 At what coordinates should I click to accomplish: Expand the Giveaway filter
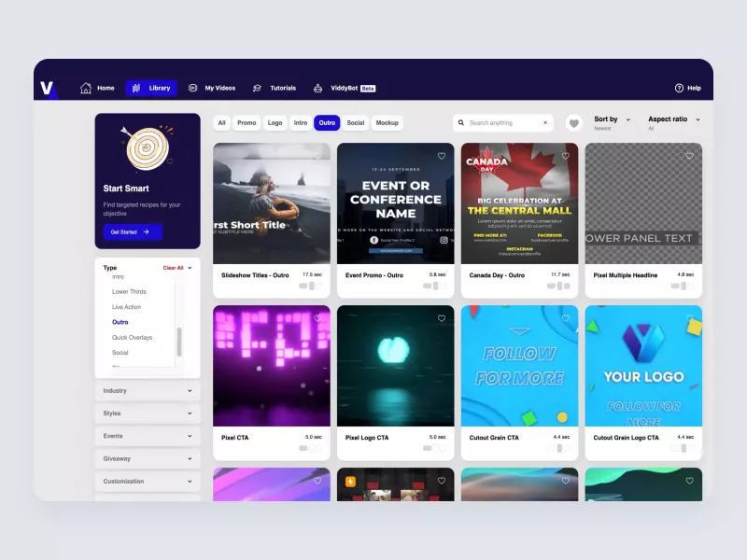point(148,458)
